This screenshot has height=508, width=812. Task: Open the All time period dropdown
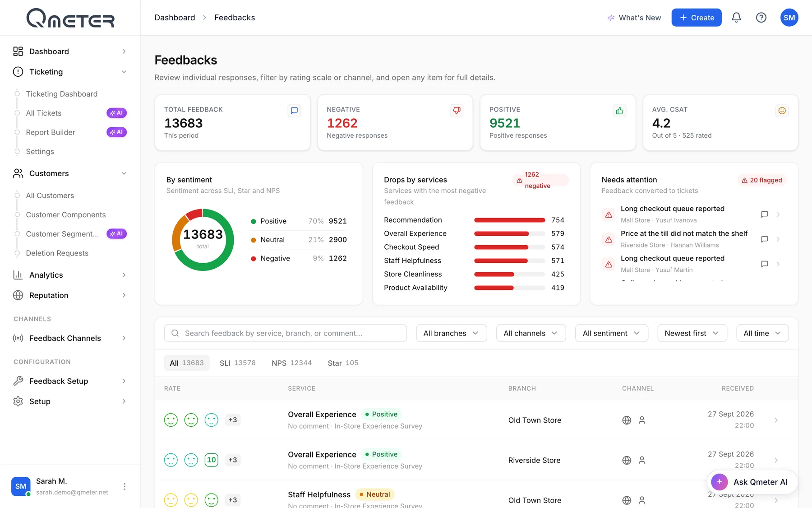[x=762, y=333]
